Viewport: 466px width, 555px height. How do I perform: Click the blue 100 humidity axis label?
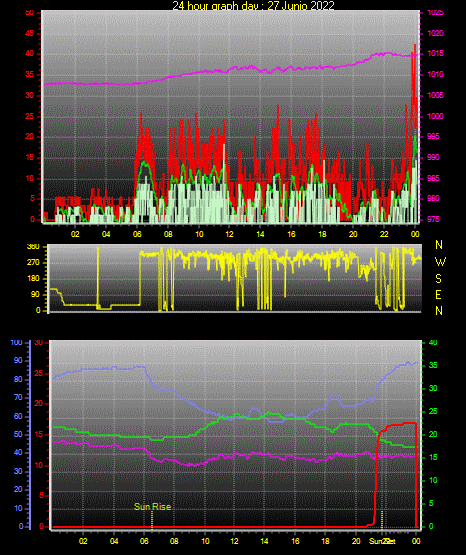[x=16, y=343]
